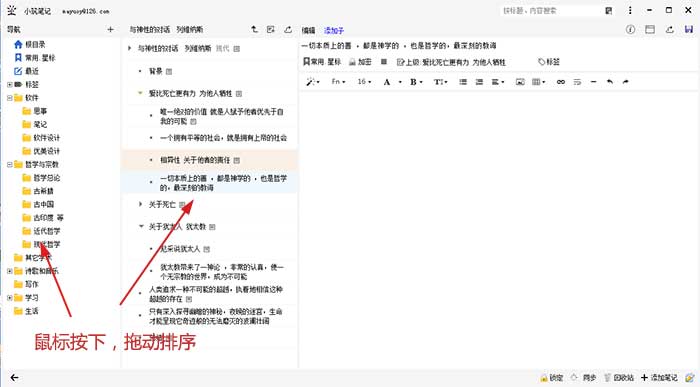Insert a horizontal line
This screenshot has height=387, width=700.
pyautogui.click(x=593, y=82)
